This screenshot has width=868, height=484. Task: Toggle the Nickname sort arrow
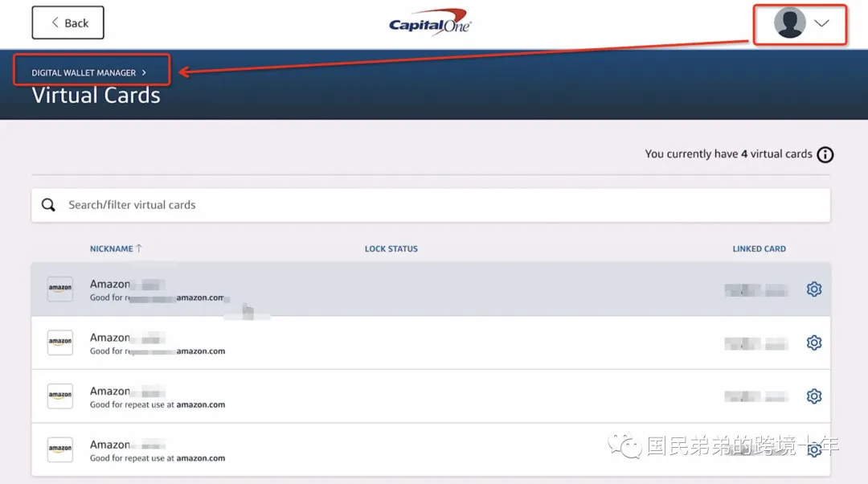click(x=139, y=248)
